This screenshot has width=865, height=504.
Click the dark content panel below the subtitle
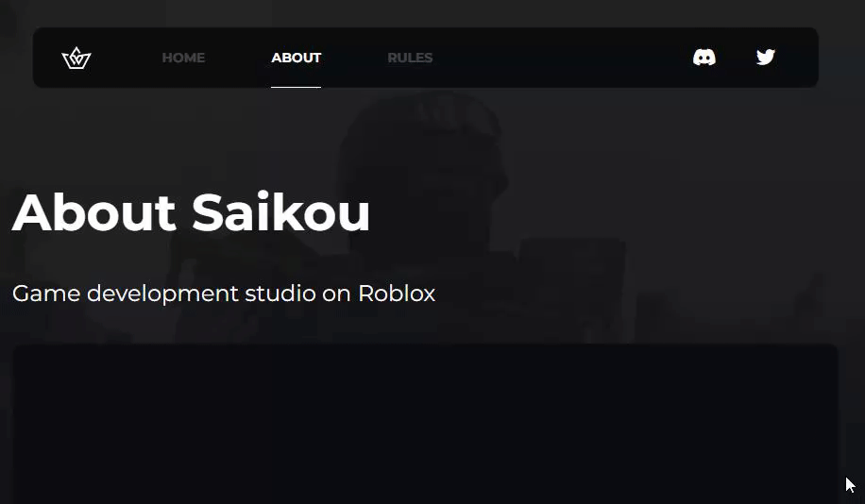pyautogui.click(x=425, y=424)
